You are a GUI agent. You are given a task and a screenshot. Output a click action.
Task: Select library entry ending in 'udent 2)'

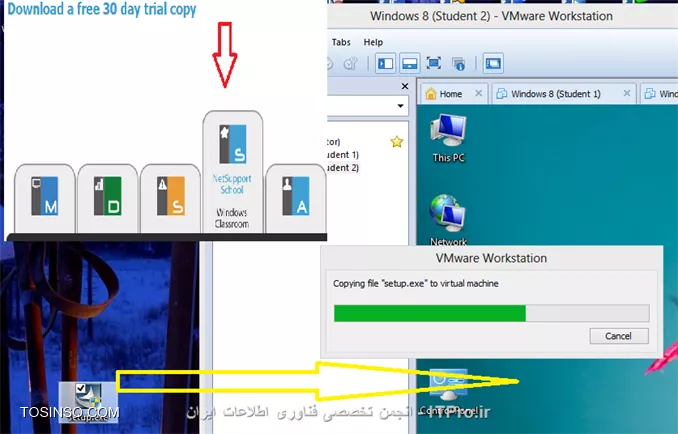(x=343, y=168)
